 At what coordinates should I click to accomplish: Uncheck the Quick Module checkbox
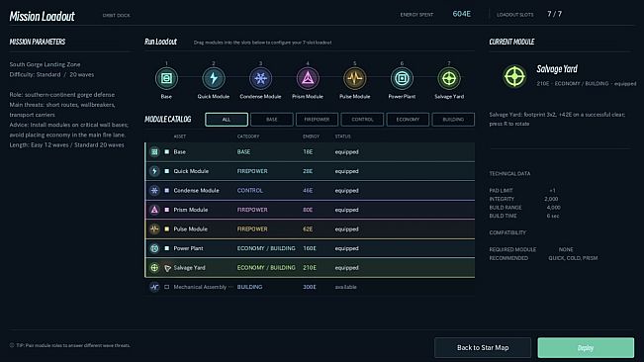(x=167, y=171)
